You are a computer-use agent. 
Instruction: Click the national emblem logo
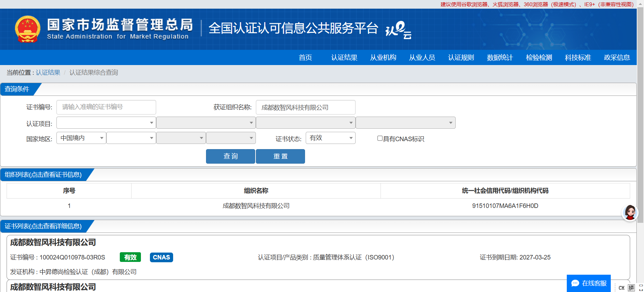pos(28,29)
